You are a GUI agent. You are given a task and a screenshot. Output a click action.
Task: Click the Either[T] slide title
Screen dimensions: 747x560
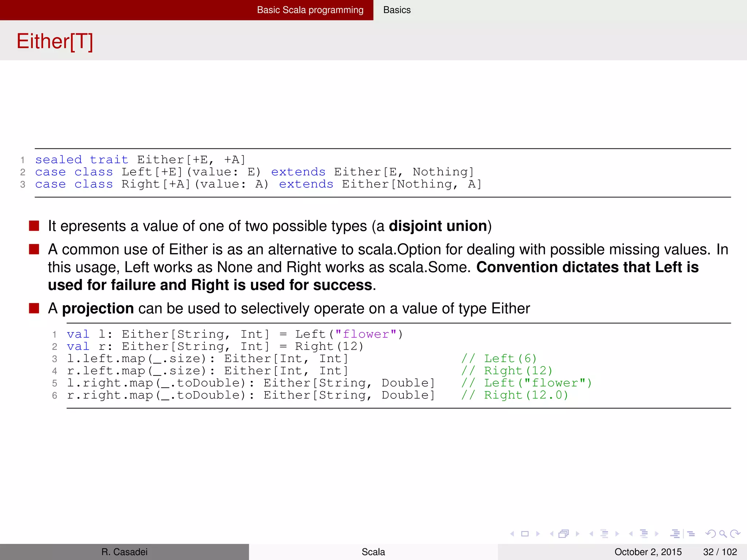(55, 41)
